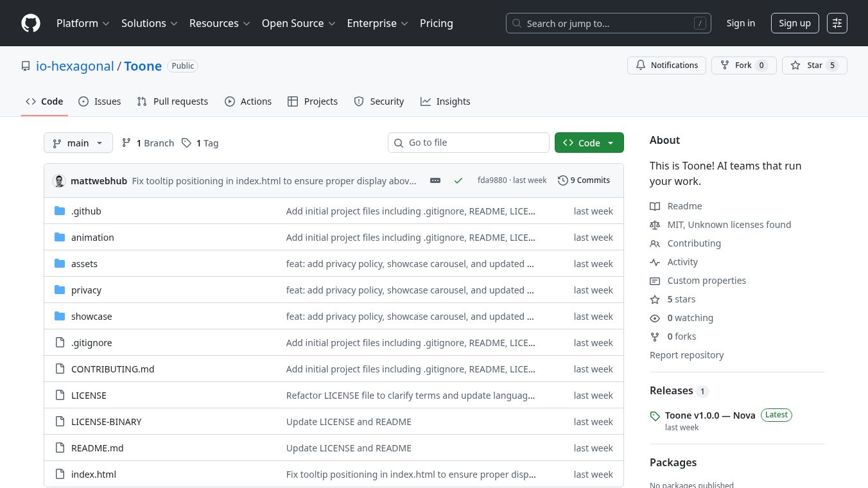Switch to the Issues tab
The width and height of the screenshot is (868, 488).
[x=100, y=101]
